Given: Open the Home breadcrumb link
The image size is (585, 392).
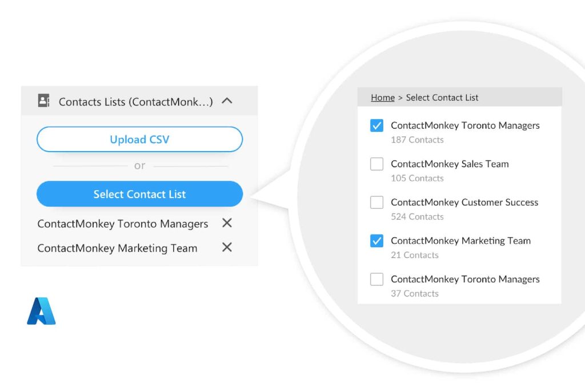Looking at the screenshot, I should [x=382, y=98].
